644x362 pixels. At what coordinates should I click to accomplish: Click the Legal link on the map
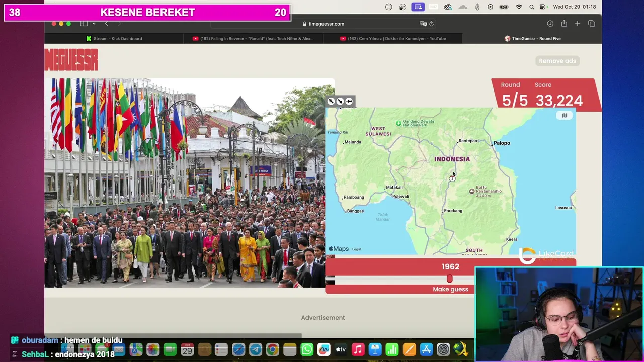pos(356,249)
